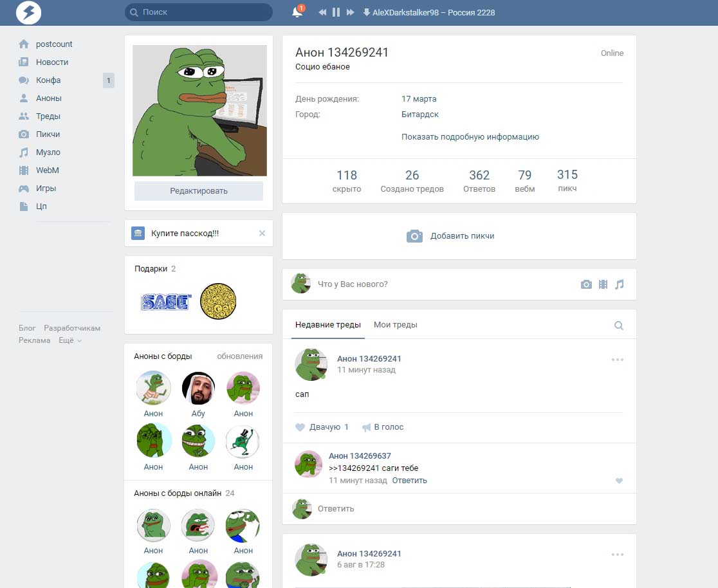This screenshot has width=718, height=588.
Task: Click the 118 скрыто counter
Action: (347, 181)
